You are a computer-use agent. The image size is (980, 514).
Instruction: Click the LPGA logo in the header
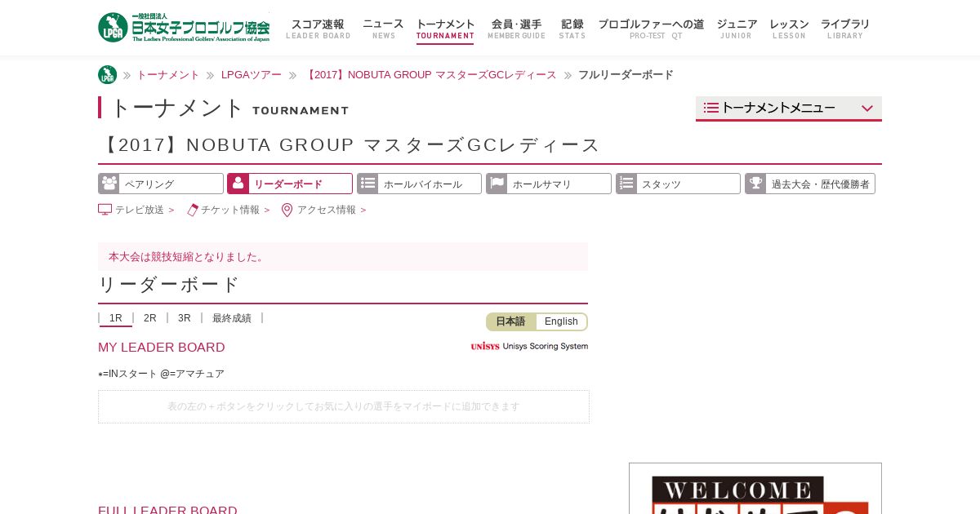[184, 27]
